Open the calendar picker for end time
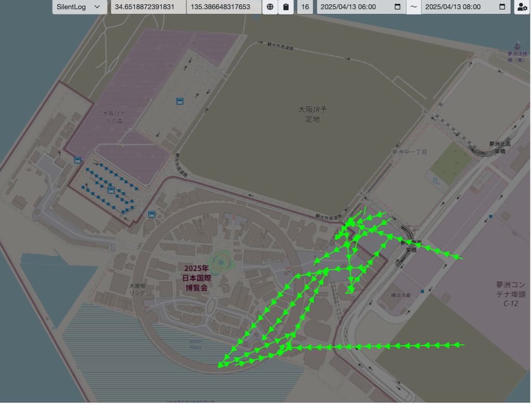Viewport: 532px width, 404px height. [x=502, y=7]
